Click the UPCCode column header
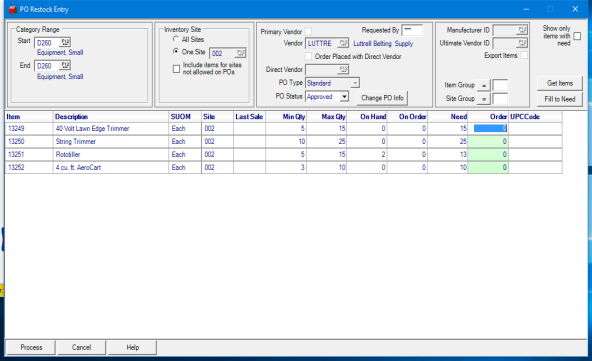The height and width of the screenshot is (361, 592). click(x=535, y=117)
